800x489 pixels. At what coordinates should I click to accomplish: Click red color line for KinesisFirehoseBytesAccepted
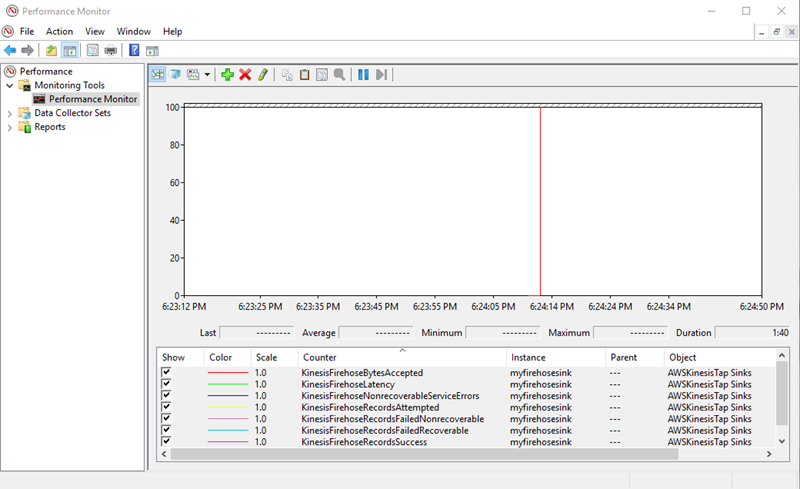coord(227,372)
